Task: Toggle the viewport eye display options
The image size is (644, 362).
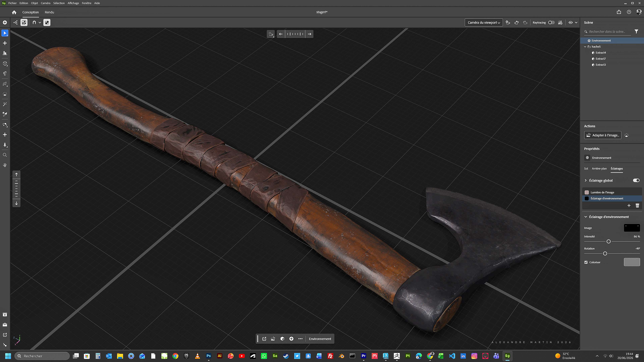Action: pyautogui.click(x=570, y=22)
